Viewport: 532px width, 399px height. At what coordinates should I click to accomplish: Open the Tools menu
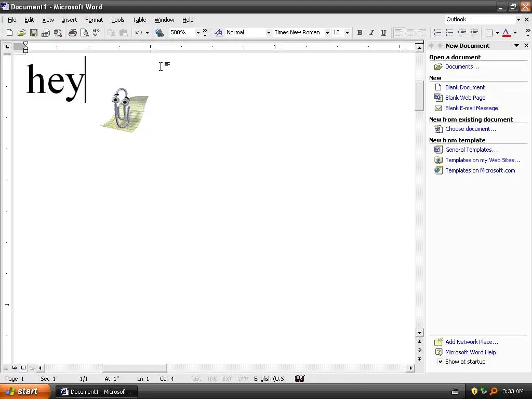(118, 20)
